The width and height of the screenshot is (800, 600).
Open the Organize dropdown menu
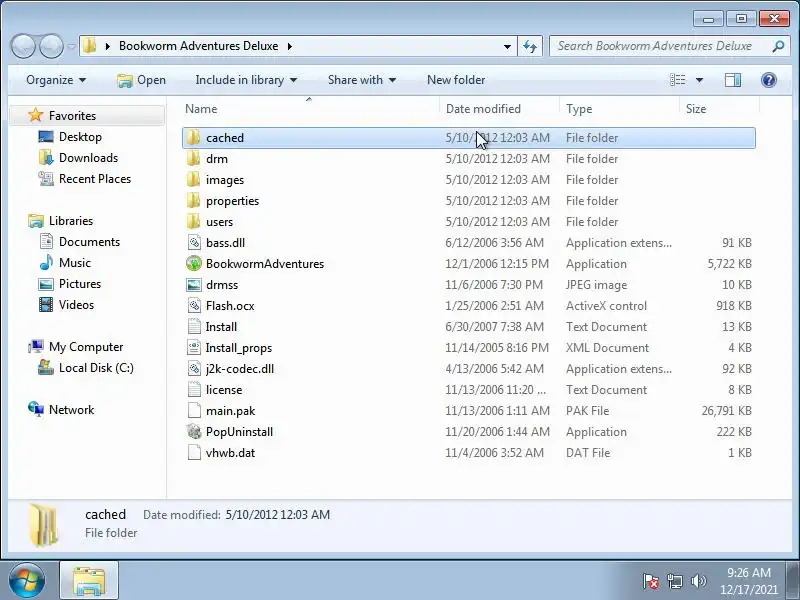pyautogui.click(x=56, y=80)
